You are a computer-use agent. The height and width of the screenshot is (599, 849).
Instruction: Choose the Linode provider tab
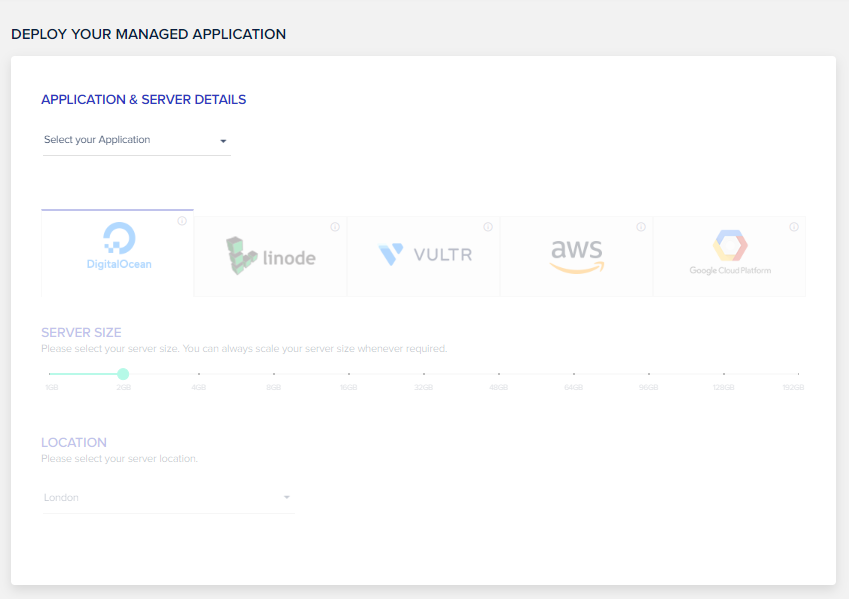pyautogui.click(x=270, y=256)
